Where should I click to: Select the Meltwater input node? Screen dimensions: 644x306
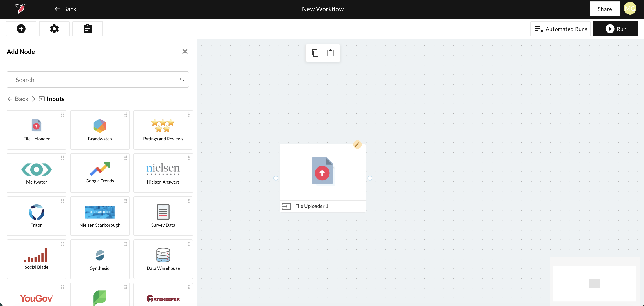(37, 173)
